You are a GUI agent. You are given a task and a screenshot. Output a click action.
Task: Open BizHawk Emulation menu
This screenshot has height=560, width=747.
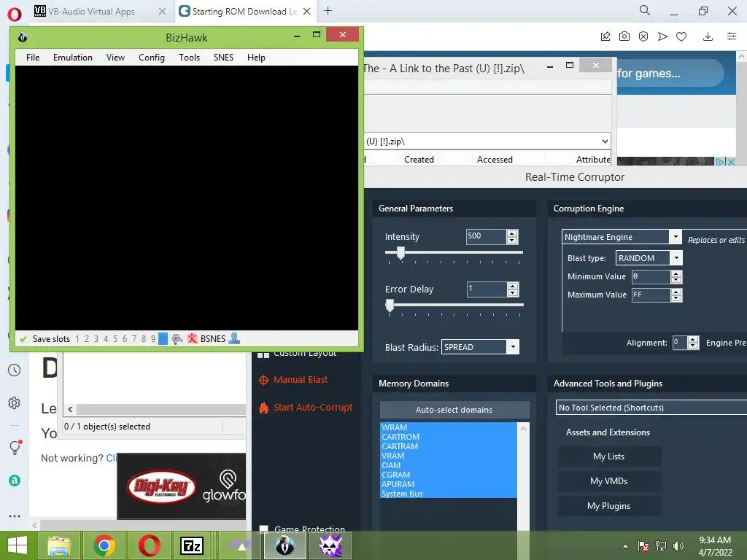(x=73, y=57)
